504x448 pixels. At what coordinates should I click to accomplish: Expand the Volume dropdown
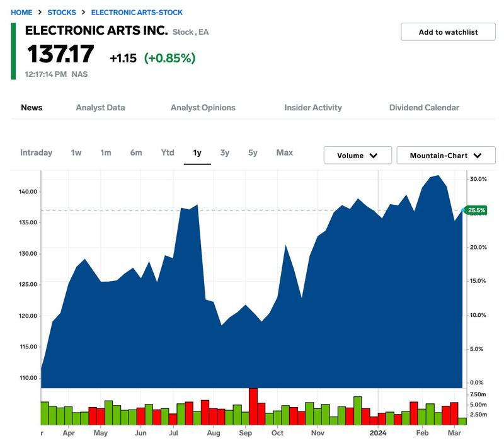358,156
